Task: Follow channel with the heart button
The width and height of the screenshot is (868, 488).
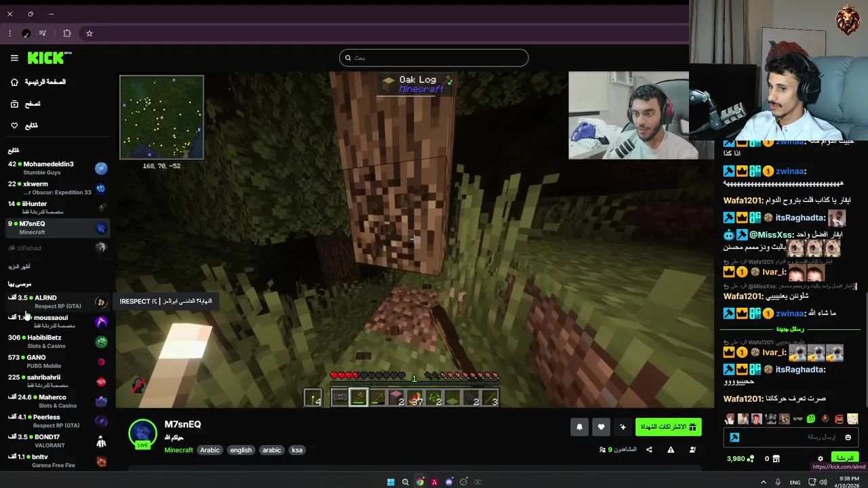Action: click(x=601, y=427)
